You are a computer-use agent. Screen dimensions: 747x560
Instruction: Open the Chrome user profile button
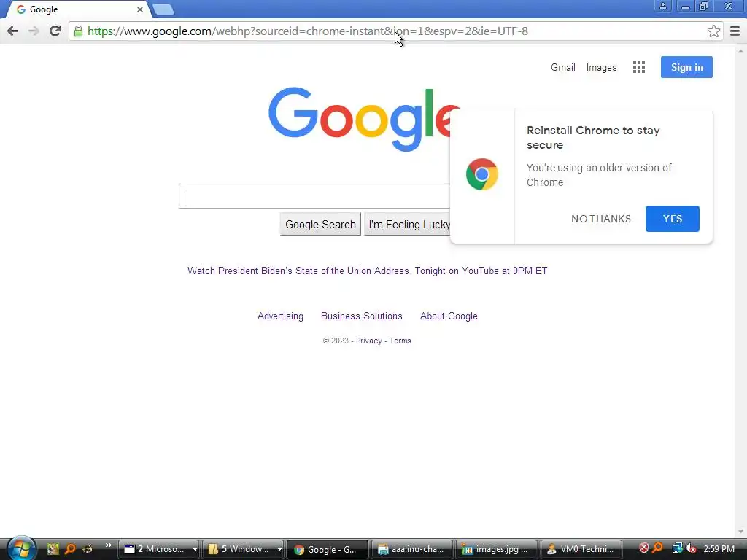pos(662,6)
